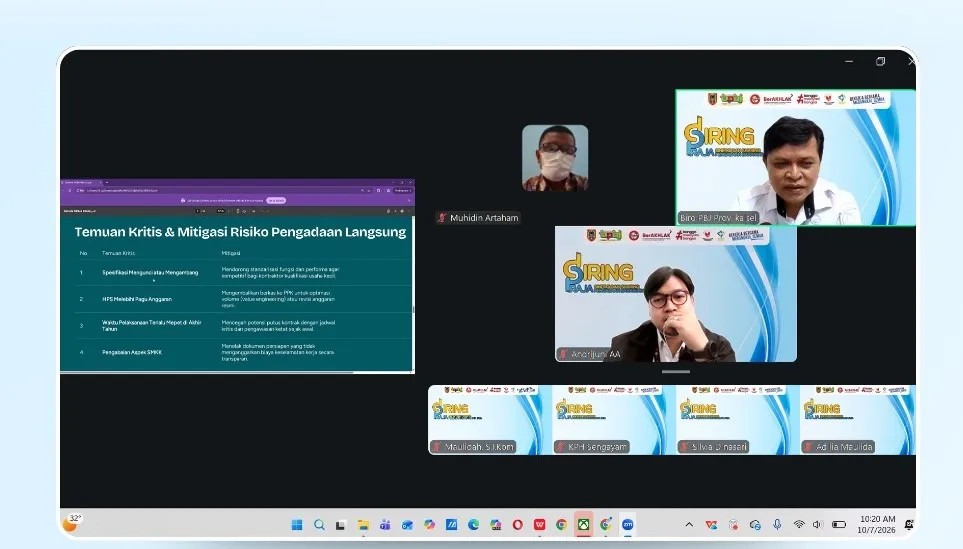Click the 'Temuan Kritis' column header

point(119,253)
